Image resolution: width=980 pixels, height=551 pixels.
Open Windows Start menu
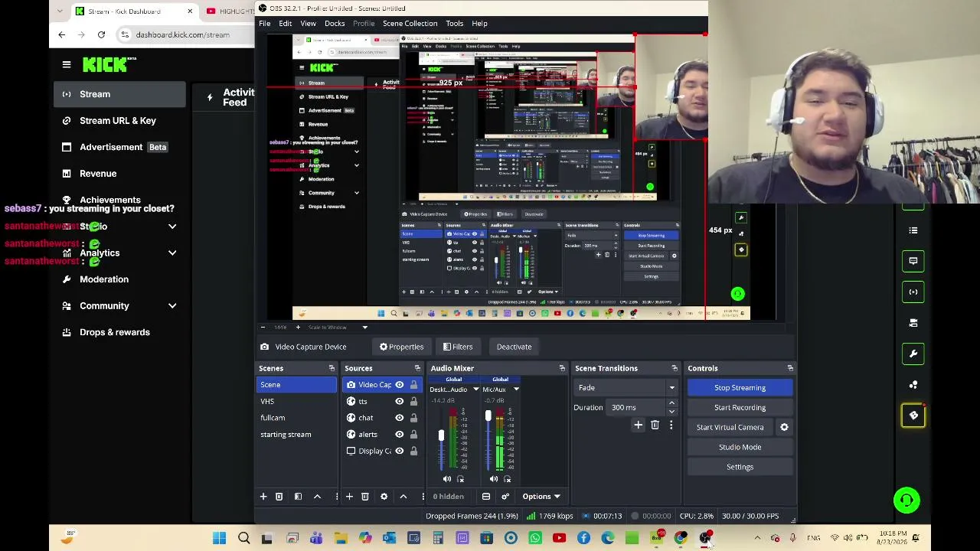[x=220, y=538]
